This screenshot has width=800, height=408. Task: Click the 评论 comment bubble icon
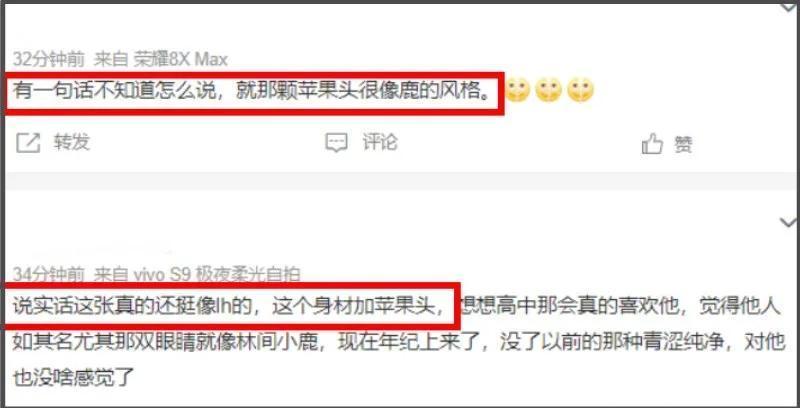coord(337,143)
